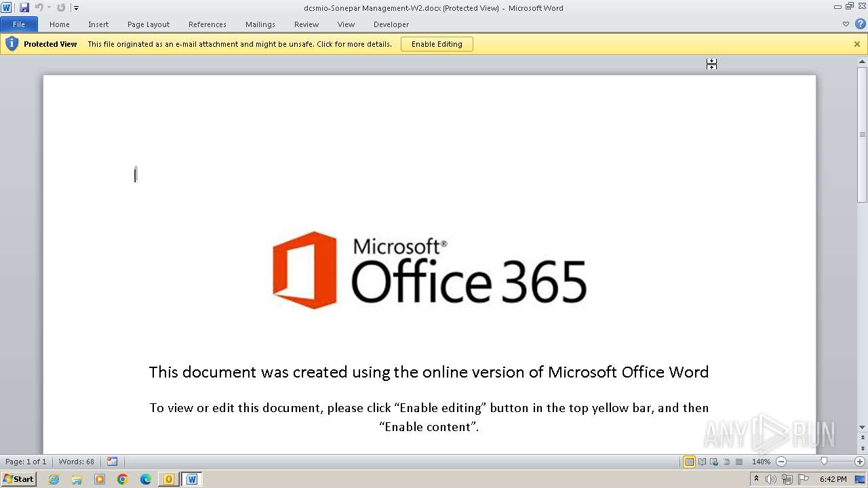Click the Undo arrow in Quick Access Toolbar
Viewport: 868px width, 488px height.
(x=39, y=7)
